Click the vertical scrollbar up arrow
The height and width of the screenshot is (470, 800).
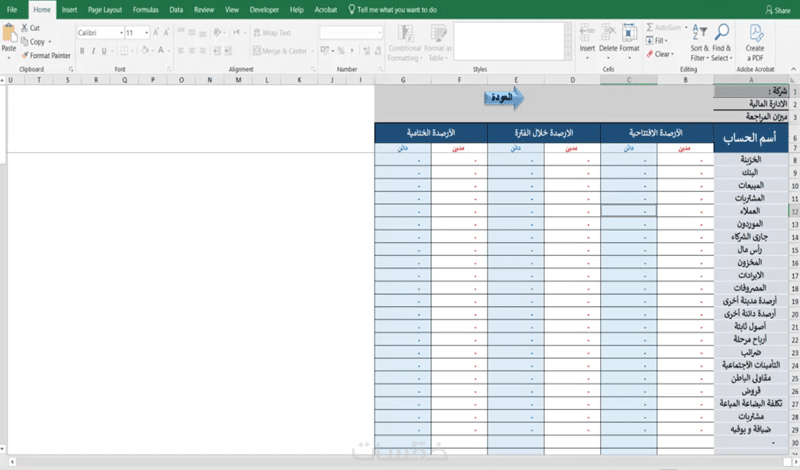pos(3,80)
